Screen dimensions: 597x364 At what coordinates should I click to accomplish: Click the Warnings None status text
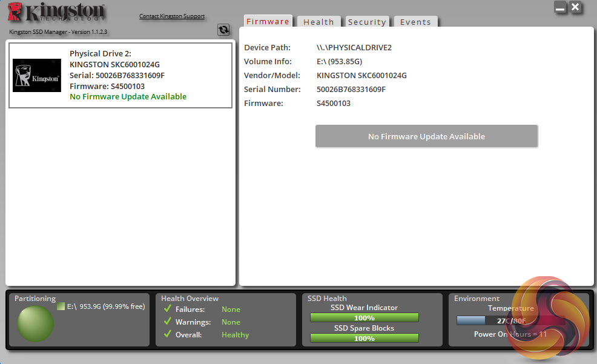coord(231,322)
